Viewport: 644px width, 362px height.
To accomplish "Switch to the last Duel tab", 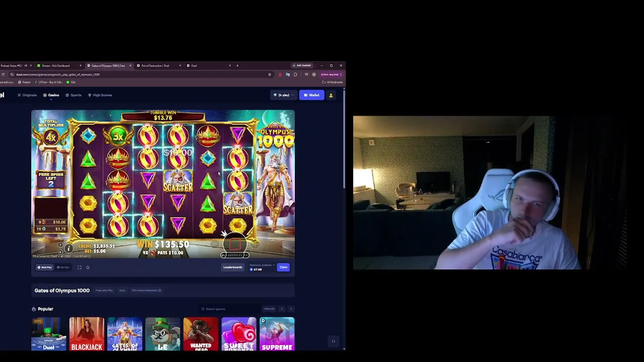I will click(x=209, y=65).
